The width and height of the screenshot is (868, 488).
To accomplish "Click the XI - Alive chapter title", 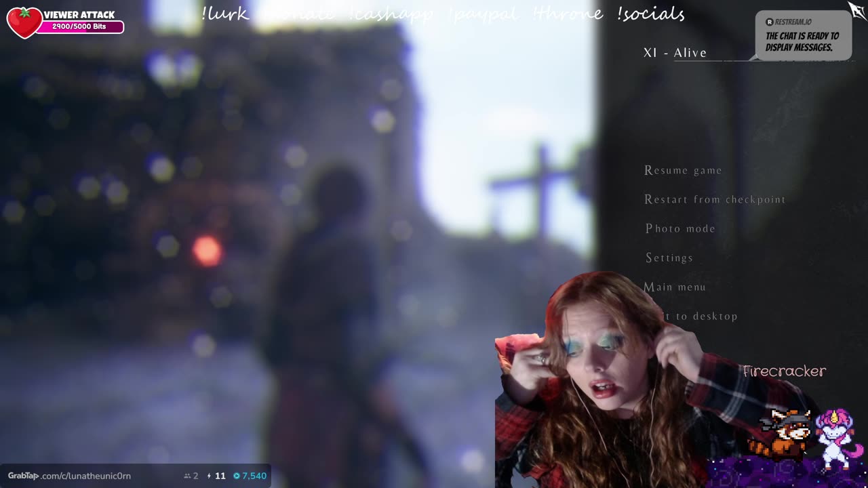I will coord(675,53).
